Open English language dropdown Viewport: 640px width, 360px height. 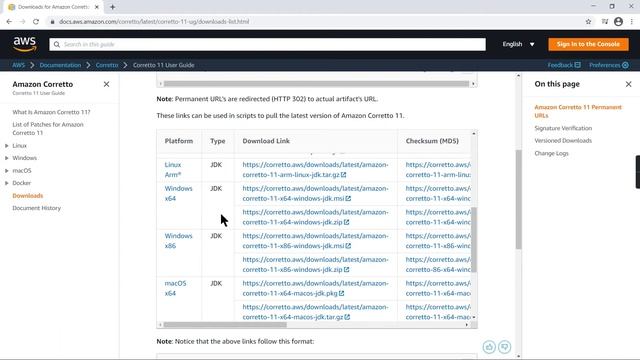tap(518, 44)
